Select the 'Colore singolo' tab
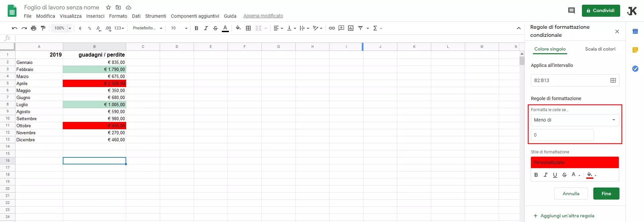Screen dimensions: 644x222 click(550, 49)
